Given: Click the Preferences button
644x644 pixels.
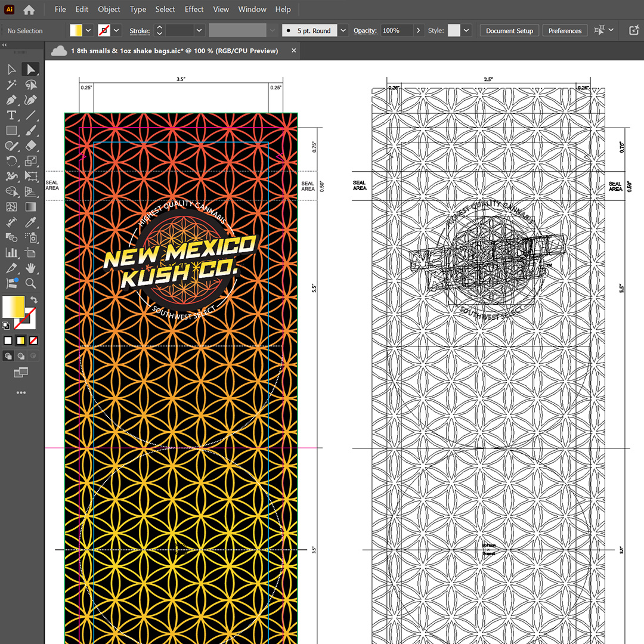Looking at the screenshot, I should coord(565,31).
